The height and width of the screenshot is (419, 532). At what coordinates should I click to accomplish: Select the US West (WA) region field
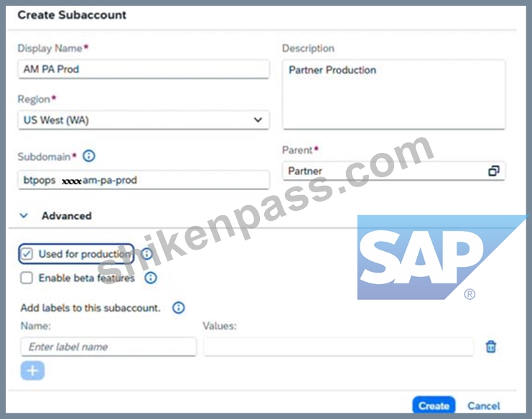(144, 120)
